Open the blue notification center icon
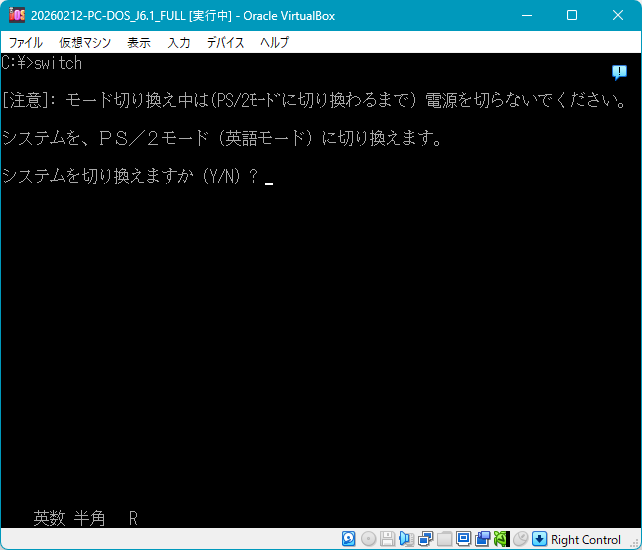 click(x=619, y=73)
